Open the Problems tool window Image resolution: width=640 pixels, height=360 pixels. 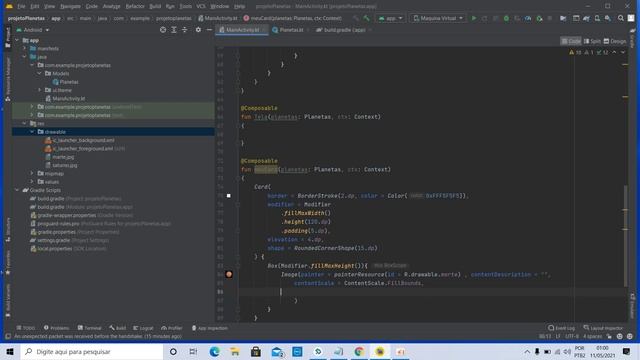(x=57, y=328)
